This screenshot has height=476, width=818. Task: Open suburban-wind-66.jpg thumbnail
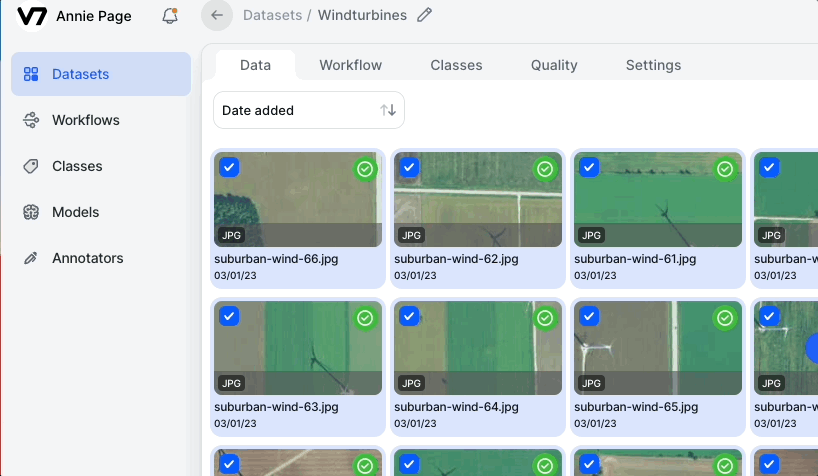point(298,199)
